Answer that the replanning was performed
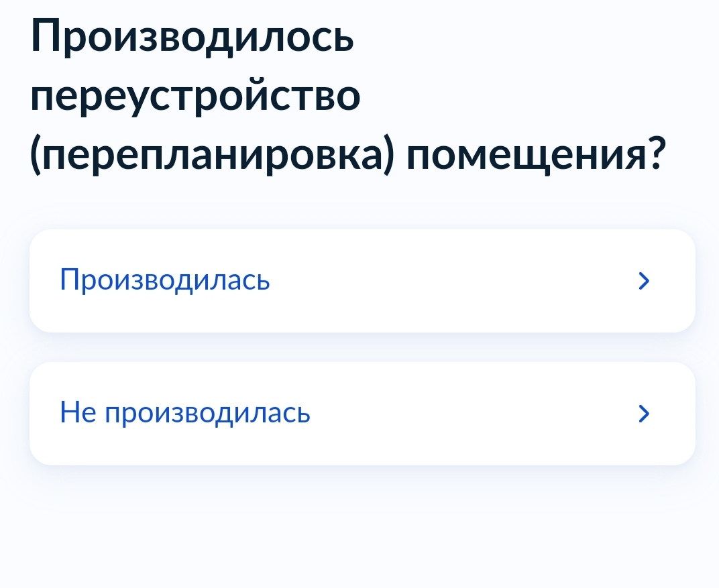This screenshot has height=588, width=719. point(362,281)
